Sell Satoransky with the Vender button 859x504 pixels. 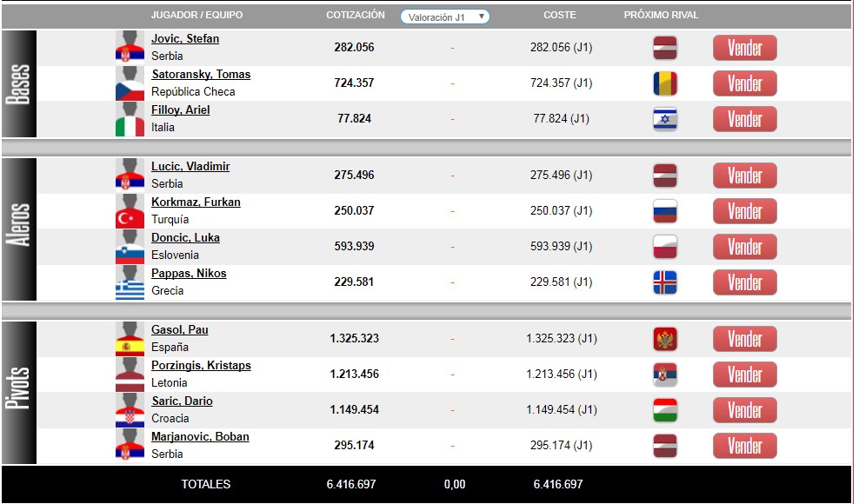tap(744, 83)
